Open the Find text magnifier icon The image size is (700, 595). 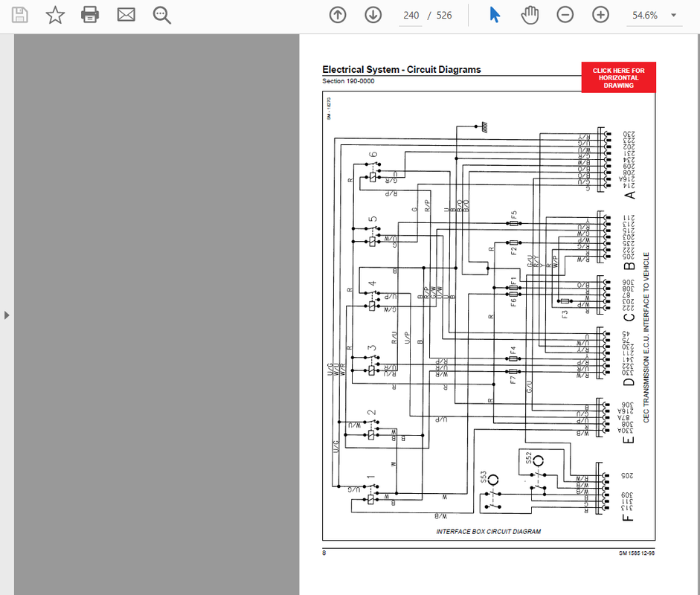[161, 15]
